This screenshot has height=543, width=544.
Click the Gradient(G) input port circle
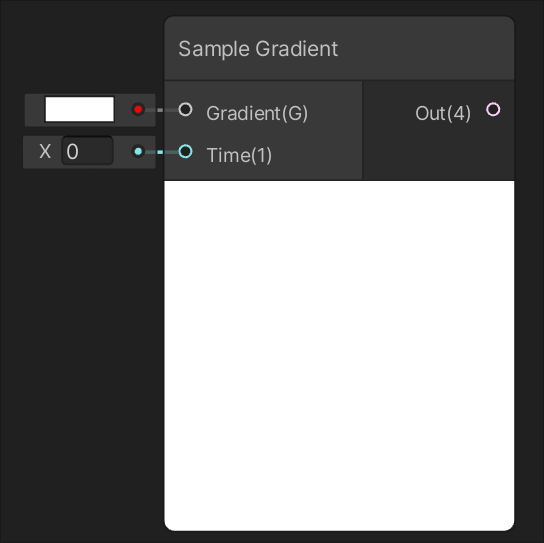coord(185,109)
